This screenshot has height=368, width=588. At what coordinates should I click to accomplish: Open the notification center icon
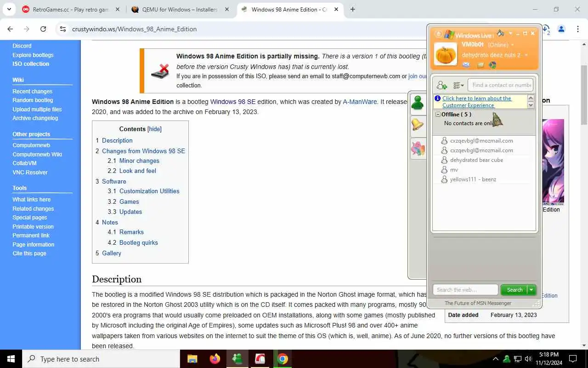(573, 359)
